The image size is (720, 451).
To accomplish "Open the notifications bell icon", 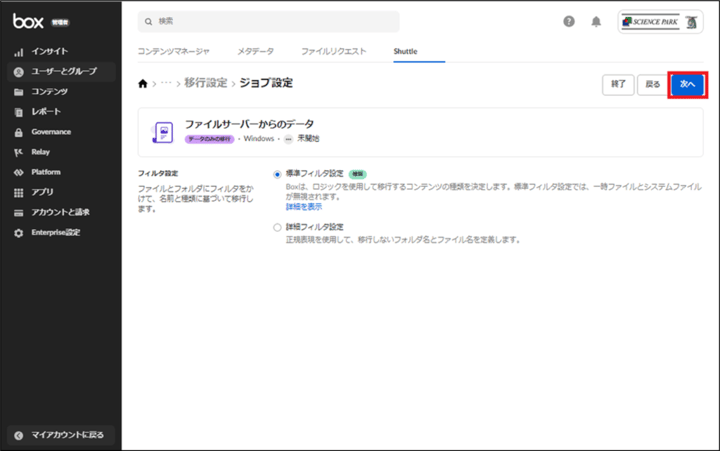I will 596,21.
